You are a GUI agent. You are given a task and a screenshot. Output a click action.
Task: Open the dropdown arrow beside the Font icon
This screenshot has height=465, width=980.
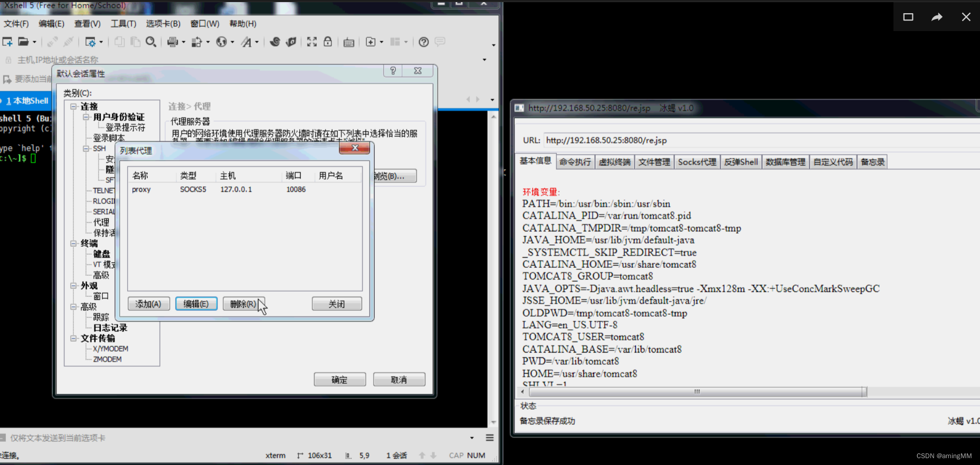[257, 42]
